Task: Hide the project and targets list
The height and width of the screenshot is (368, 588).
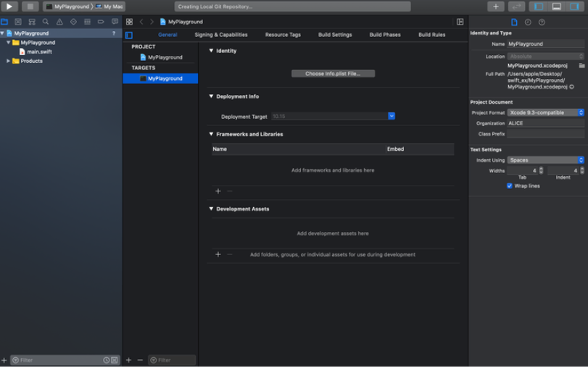Action: pos(129,35)
